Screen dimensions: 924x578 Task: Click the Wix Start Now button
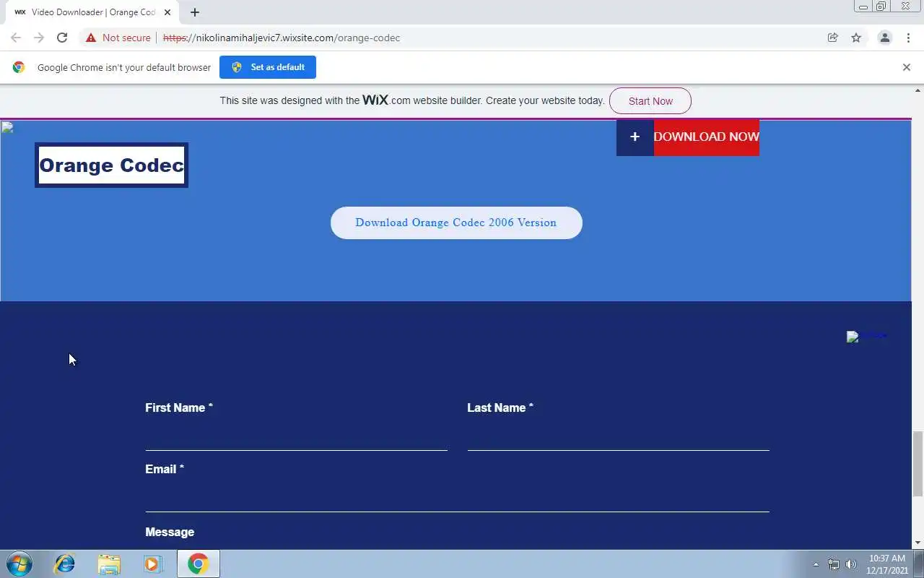650,101
